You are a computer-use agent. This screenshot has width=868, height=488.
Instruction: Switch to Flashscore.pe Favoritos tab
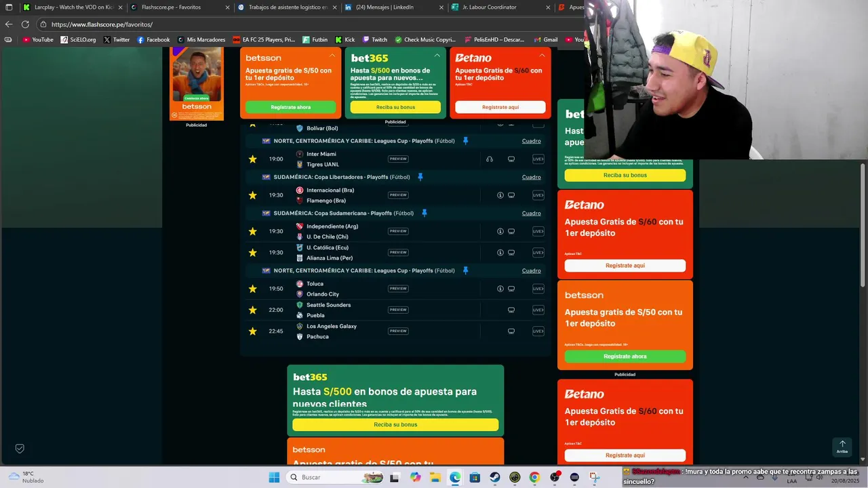tap(180, 7)
